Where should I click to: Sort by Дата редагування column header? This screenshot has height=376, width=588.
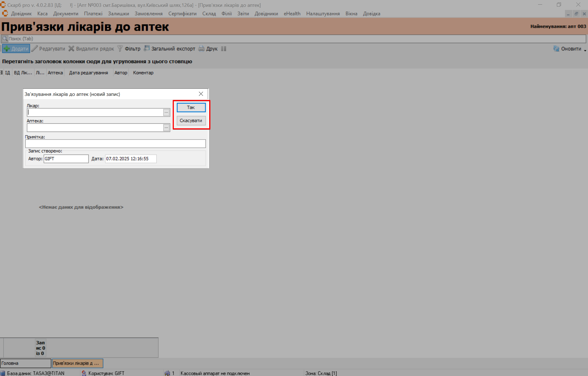click(x=88, y=73)
